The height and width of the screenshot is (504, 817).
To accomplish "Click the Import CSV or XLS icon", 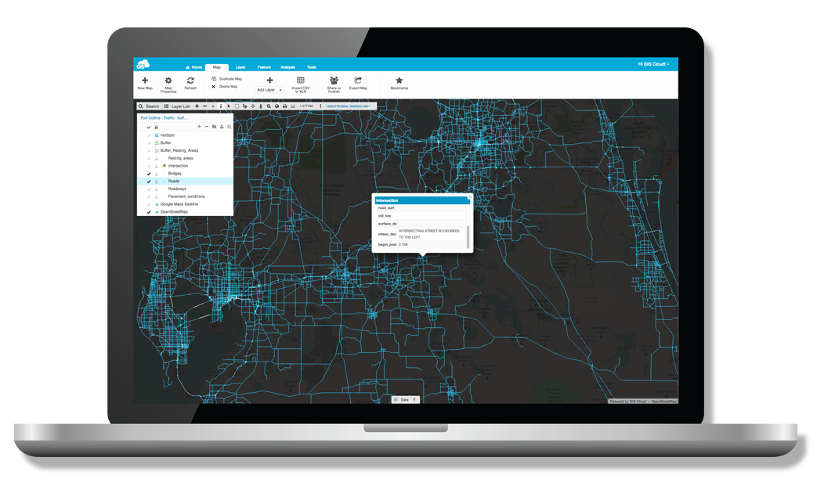I will pyautogui.click(x=299, y=82).
